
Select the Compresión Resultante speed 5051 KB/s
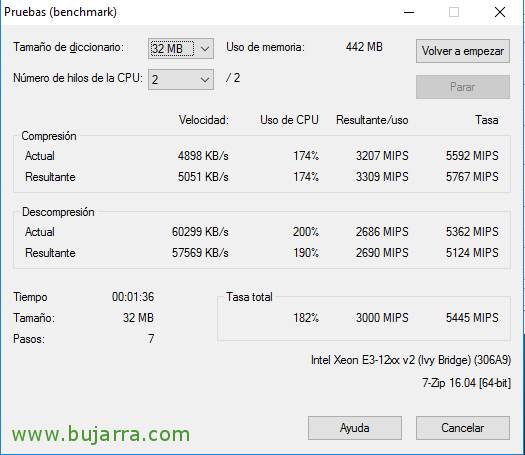click(203, 176)
